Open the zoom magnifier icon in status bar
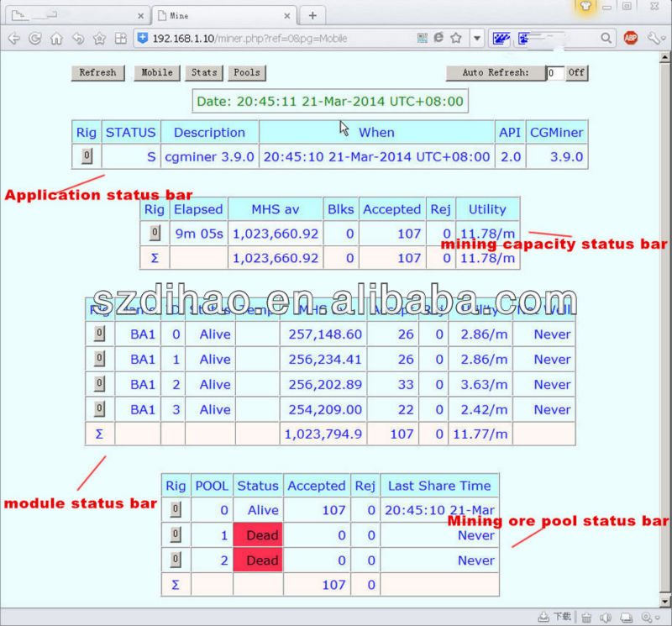The width and height of the screenshot is (672, 626). (x=647, y=618)
